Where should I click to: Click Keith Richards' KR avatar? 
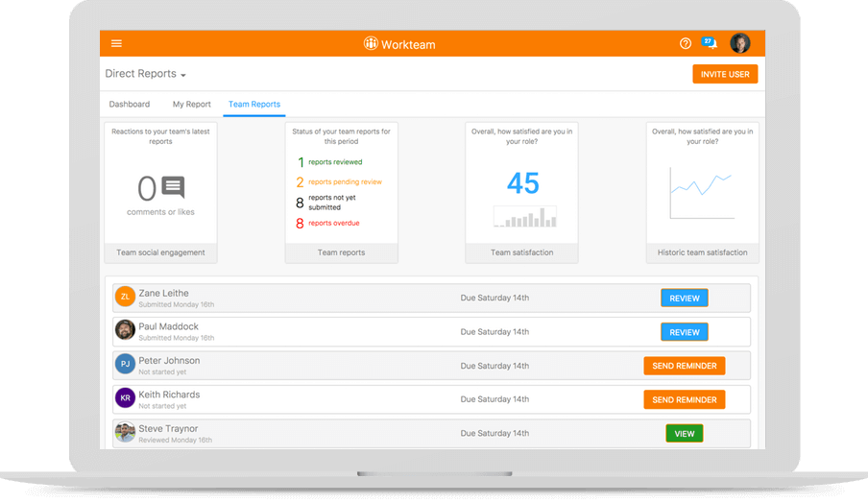(x=125, y=397)
